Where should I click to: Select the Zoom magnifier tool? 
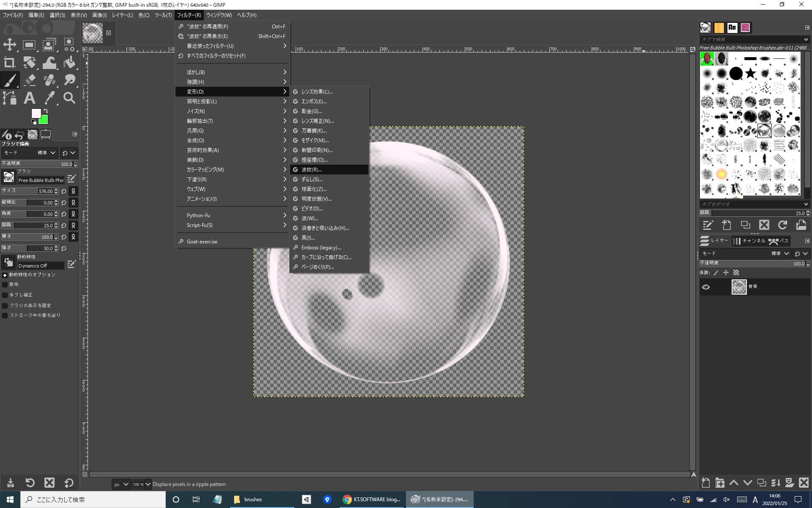tap(69, 98)
